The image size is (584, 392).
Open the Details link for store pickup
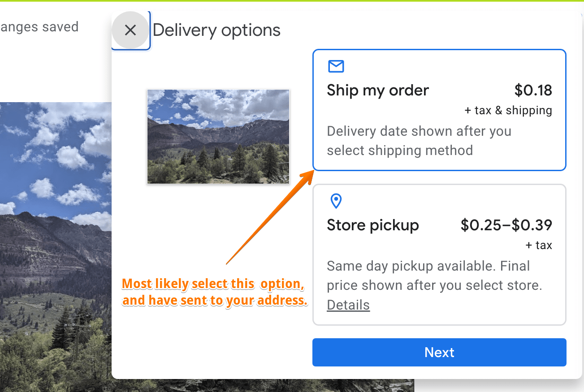point(348,305)
